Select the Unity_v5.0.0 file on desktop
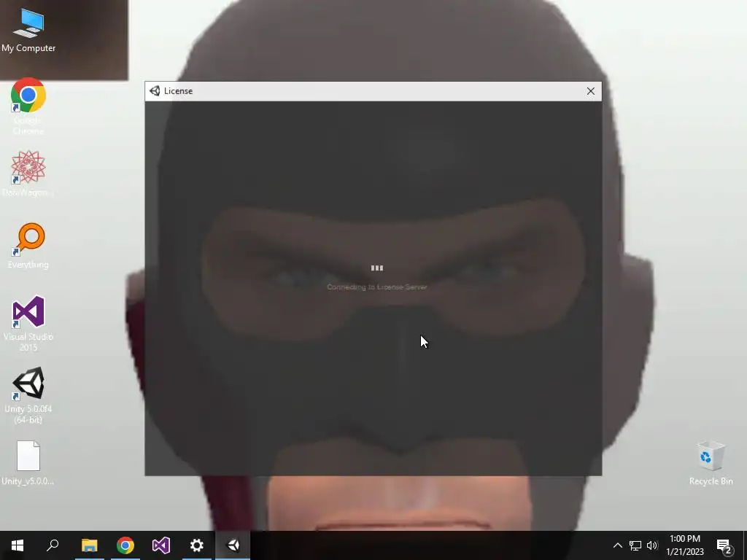This screenshot has height=560, width=747. pyautogui.click(x=28, y=463)
